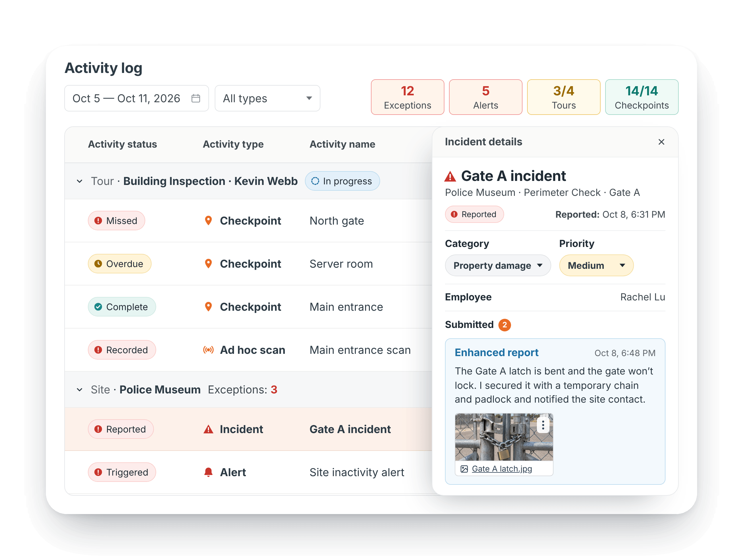This screenshot has width=743, height=560.
Task: Click the In progress tour badge
Action: pyautogui.click(x=342, y=181)
